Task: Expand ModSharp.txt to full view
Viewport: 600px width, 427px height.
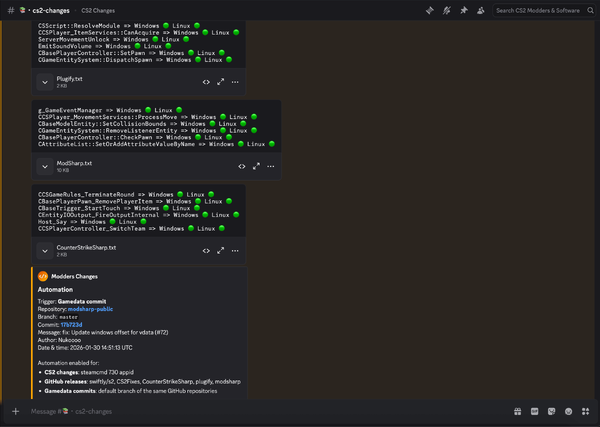Action: [x=256, y=166]
